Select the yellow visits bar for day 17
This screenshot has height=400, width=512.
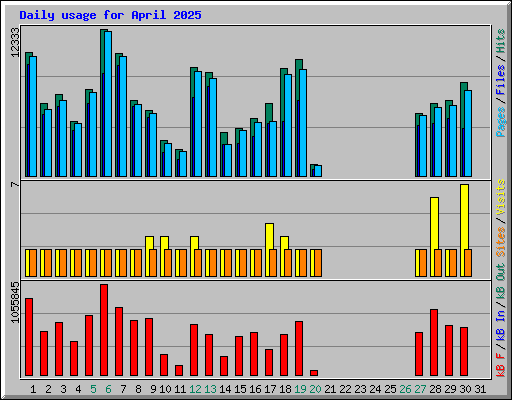point(269,236)
